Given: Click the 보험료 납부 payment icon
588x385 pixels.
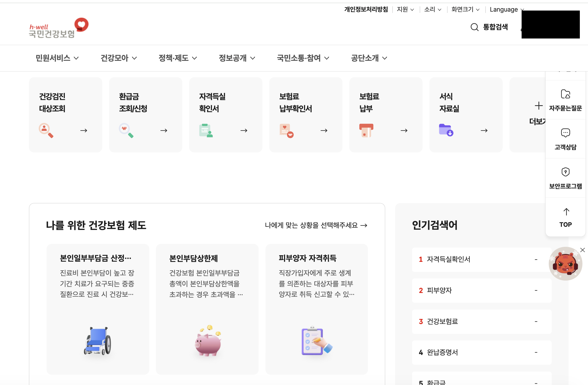Looking at the screenshot, I should pyautogui.click(x=366, y=130).
